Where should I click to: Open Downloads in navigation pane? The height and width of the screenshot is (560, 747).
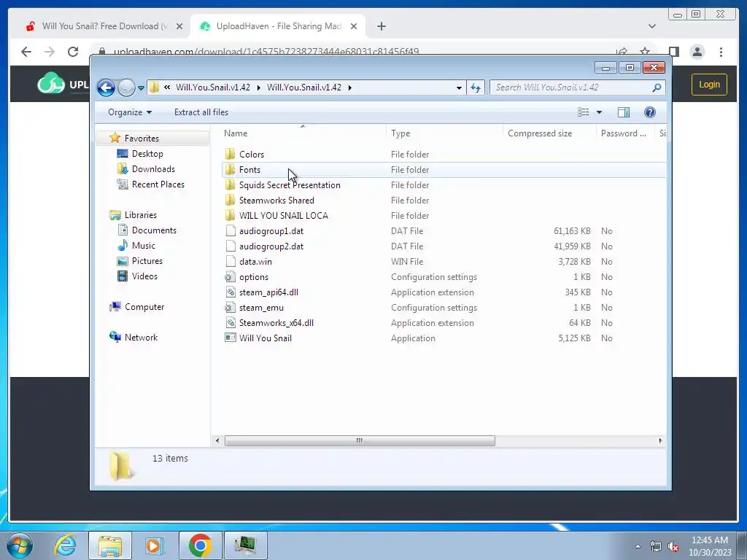coord(153,169)
